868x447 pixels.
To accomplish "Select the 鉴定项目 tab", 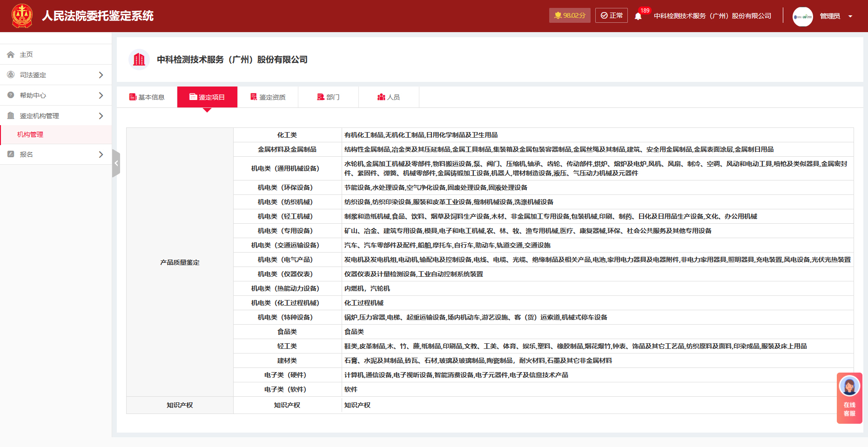I will 207,97.
